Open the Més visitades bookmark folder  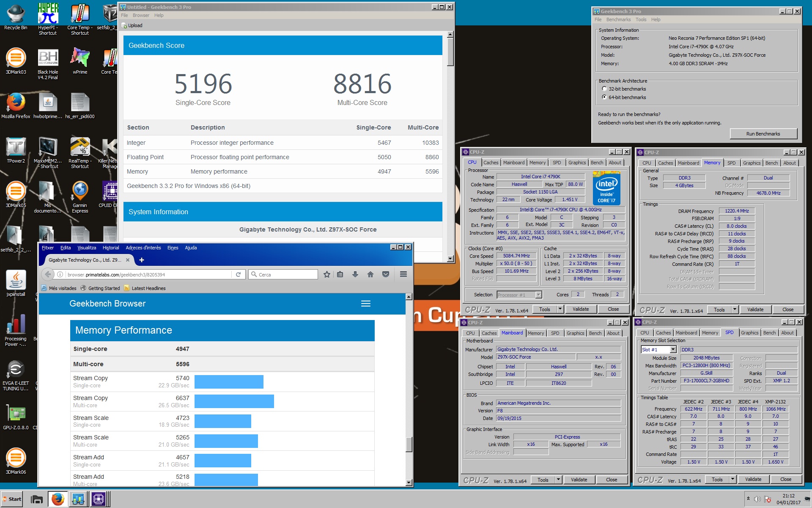(59, 288)
